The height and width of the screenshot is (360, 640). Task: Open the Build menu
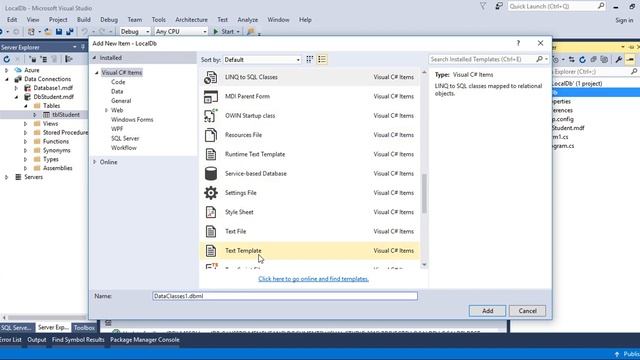(x=84, y=20)
